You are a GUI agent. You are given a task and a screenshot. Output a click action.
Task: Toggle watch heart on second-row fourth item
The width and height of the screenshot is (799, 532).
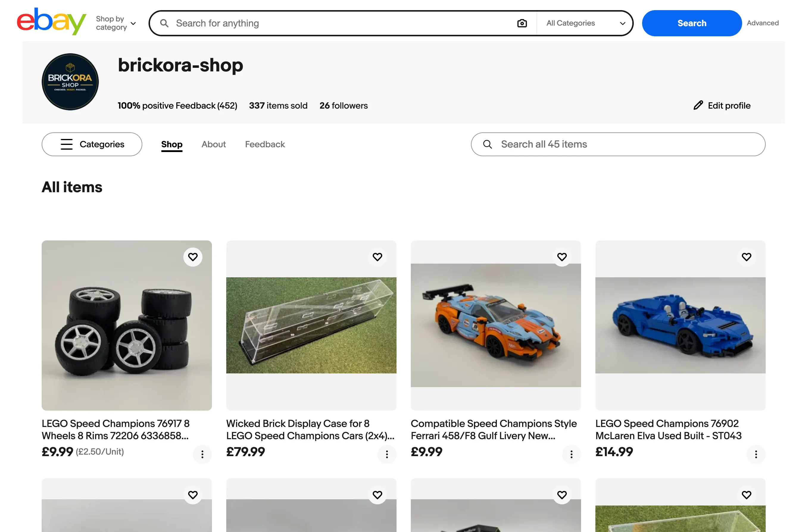746,495
